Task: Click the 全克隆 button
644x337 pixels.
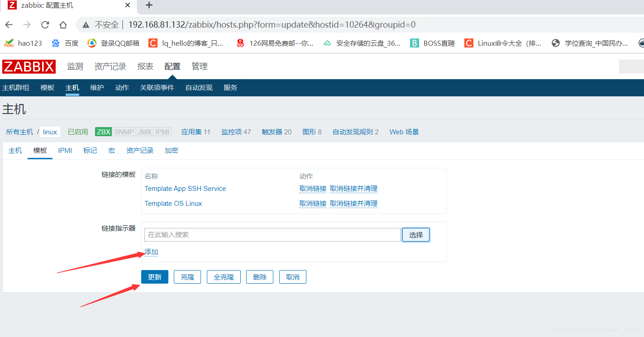Action: tap(224, 277)
